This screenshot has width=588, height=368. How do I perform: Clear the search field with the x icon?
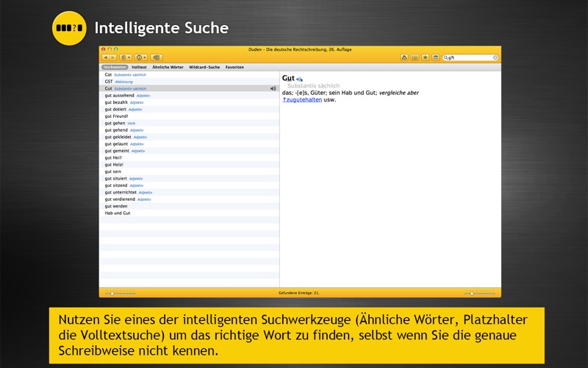495,57
